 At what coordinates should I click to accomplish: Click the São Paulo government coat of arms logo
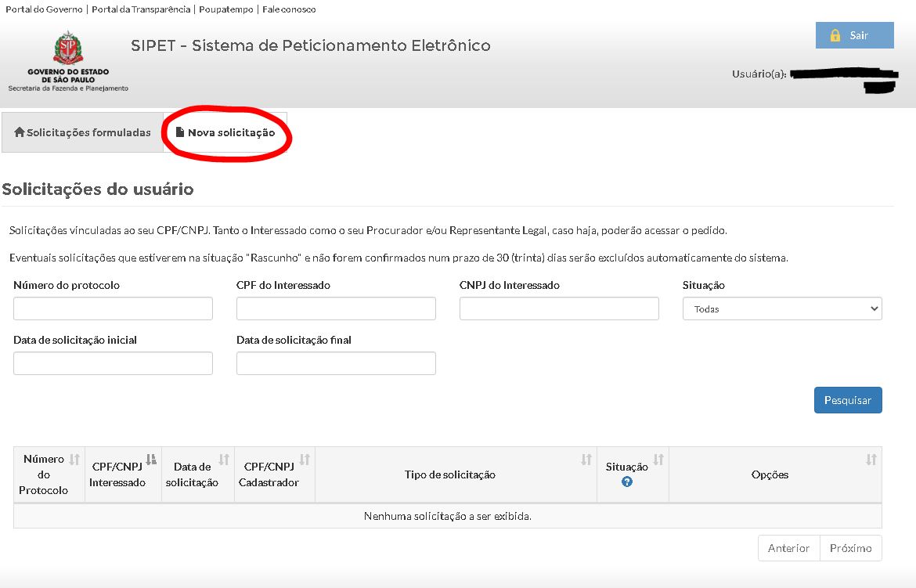pyautogui.click(x=68, y=49)
